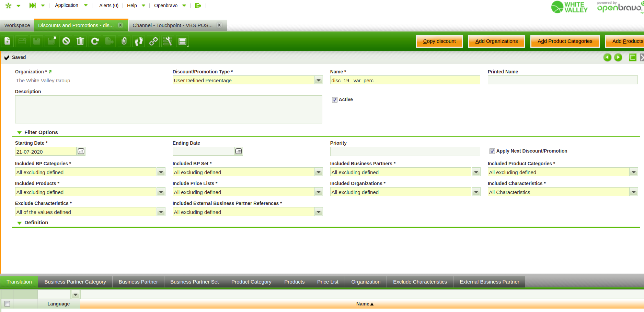
Task: Open the Application menu
Action: (67, 5)
